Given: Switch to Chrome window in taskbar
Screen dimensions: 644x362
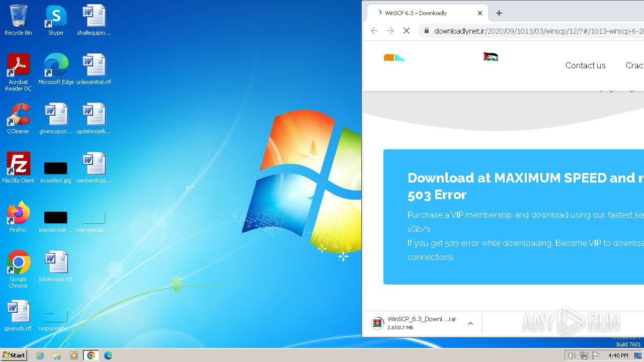Looking at the screenshot, I should coord(91,355).
